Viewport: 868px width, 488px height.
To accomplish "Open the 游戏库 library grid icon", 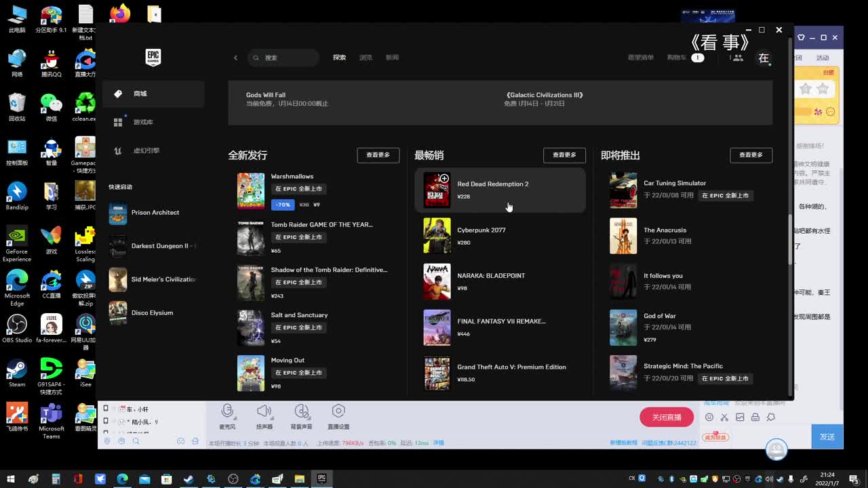I will [118, 122].
